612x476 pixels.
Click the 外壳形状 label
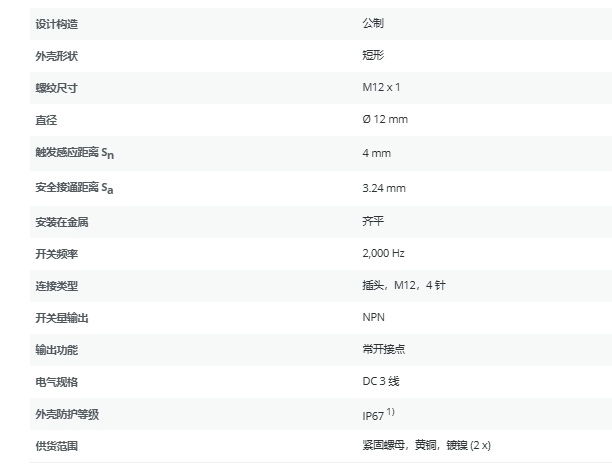(56, 55)
